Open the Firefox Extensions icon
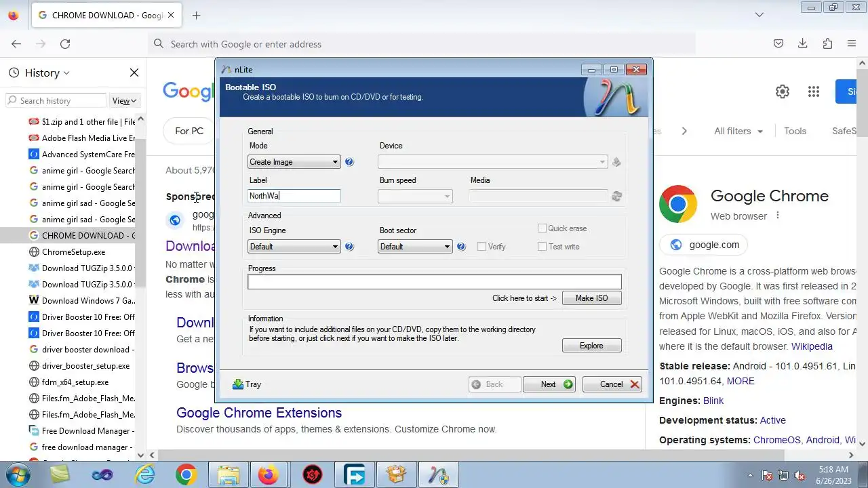The image size is (868, 488). coord(827,43)
